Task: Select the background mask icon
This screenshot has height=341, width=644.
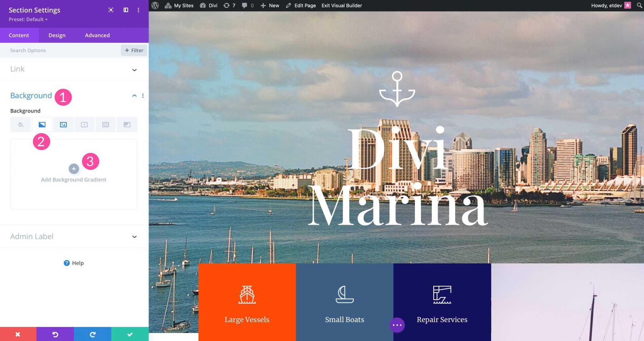Action: [127, 124]
